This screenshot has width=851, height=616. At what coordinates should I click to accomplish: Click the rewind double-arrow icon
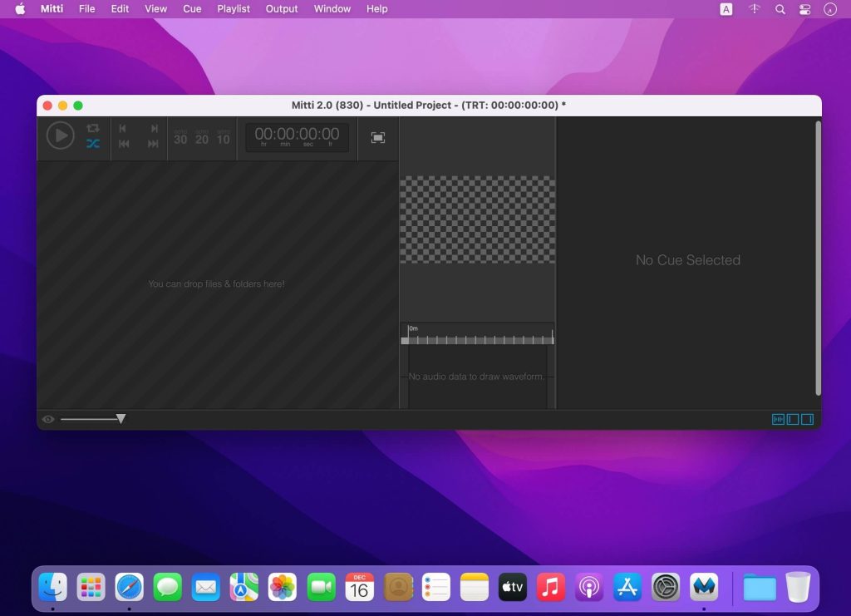(x=123, y=144)
